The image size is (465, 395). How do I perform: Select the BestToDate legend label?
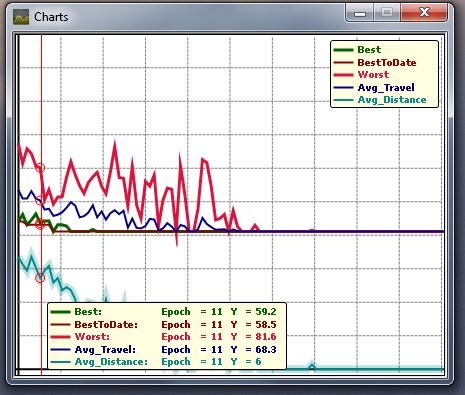pyautogui.click(x=387, y=62)
